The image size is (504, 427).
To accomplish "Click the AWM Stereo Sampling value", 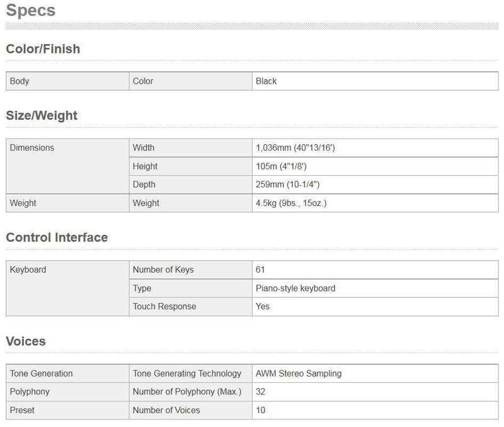I will [x=299, y=373].
